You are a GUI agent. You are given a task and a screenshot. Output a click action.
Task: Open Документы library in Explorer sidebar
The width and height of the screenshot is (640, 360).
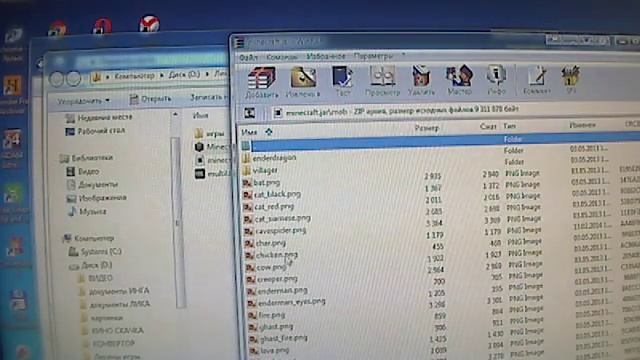click(x=92, y=185)
